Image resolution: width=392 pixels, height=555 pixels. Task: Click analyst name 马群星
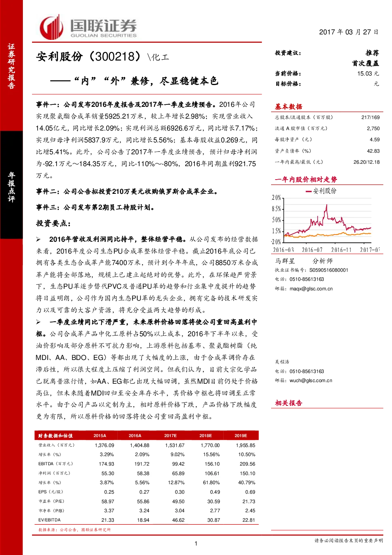285,261
